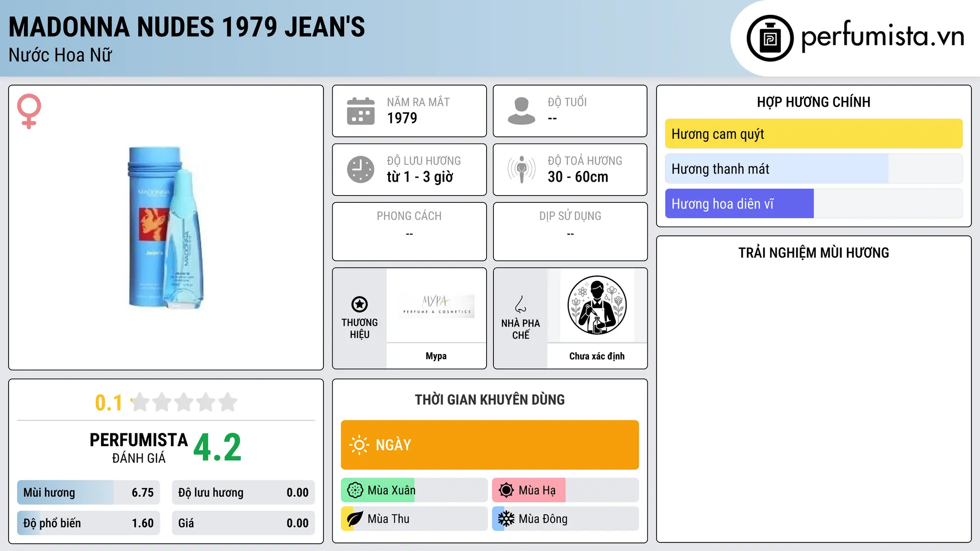Click the star badge icon above Thương hiệu
This screenshot has width=980, height=551.
tap(359, 304)
